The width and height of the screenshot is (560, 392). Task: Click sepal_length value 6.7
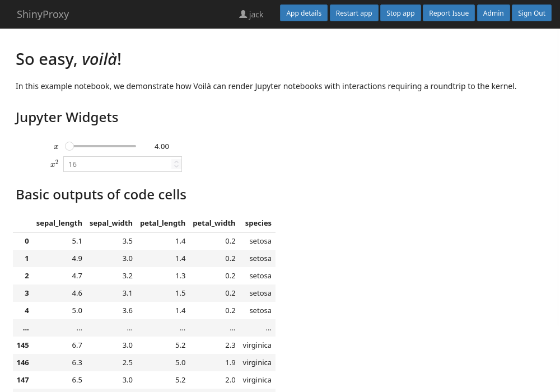pyautogui.click(x=77, y=345)
